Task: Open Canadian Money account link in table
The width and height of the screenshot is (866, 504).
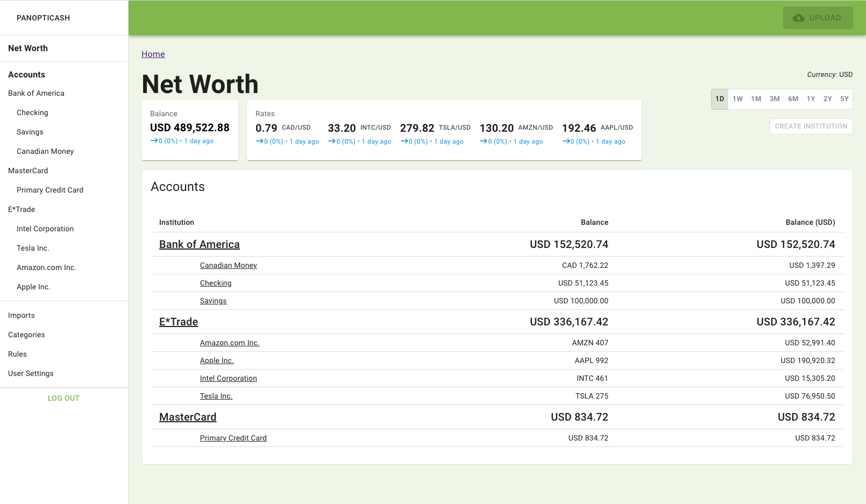Action: pyautogui.click(x=229, y=265)
